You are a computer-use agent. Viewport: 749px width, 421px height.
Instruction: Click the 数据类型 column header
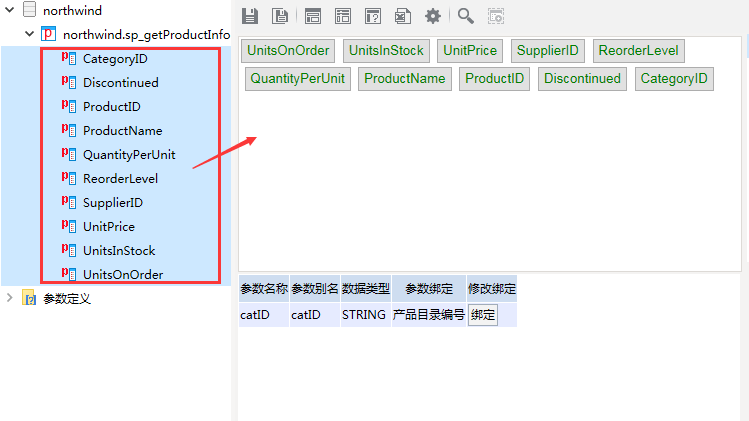tap(365, 289)
